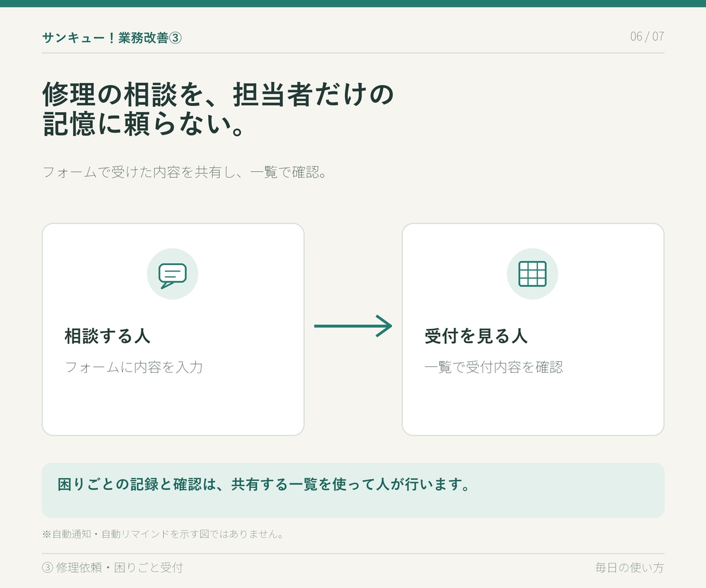Viewport: 706px width, 588px height.
Task: Click the text 一覧で受付内容を確認
Action: point(494,367)
